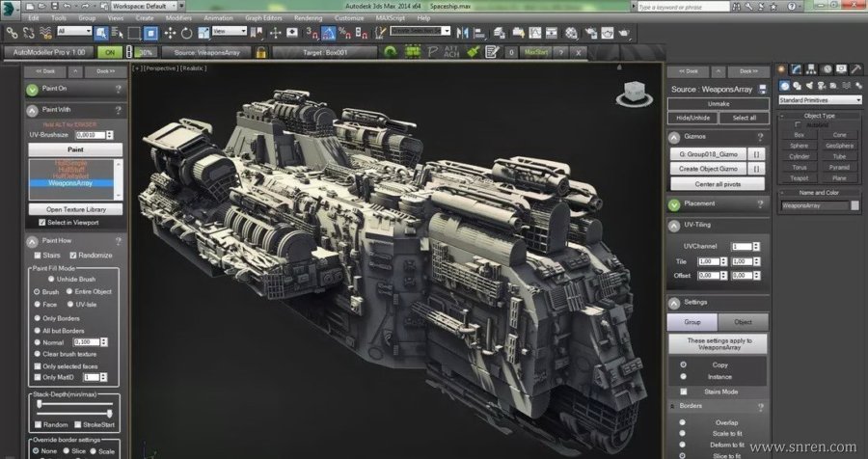Image resolution: width=868 pixels, height=459 pixels.
Task: Click the Render Production teapot icon
Action: click(x=625, y=32)
